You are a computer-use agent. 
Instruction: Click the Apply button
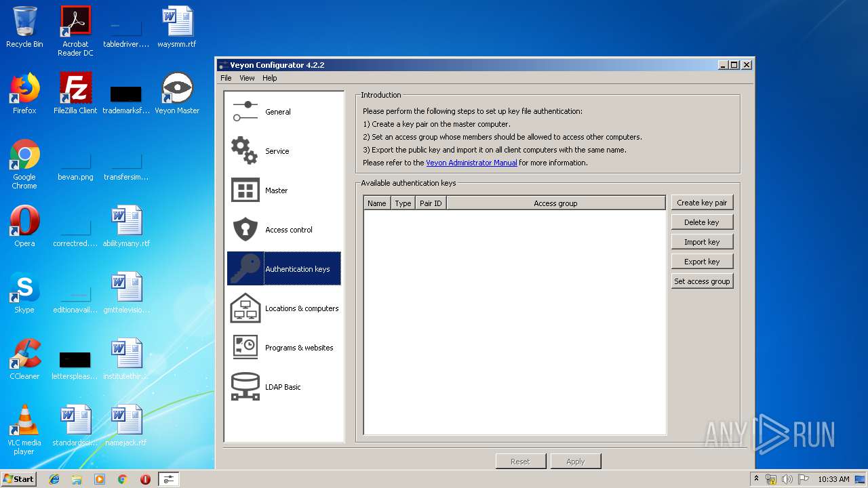[575, 462]
